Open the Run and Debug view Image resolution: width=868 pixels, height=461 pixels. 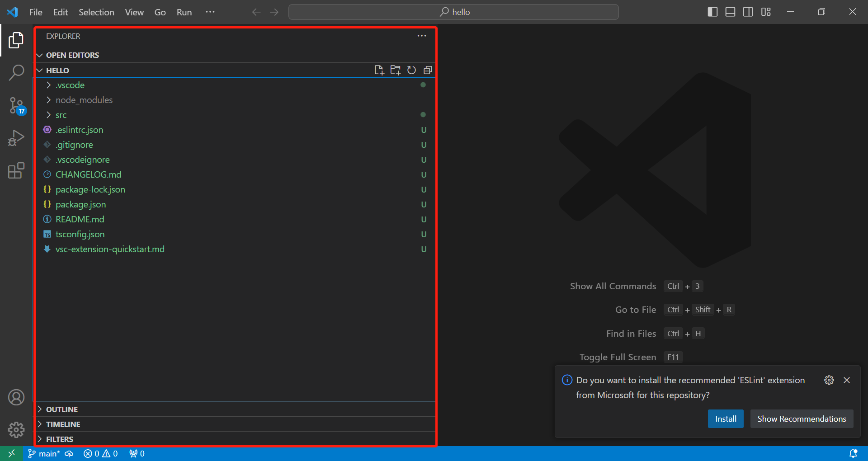click(x=16, y=138)
